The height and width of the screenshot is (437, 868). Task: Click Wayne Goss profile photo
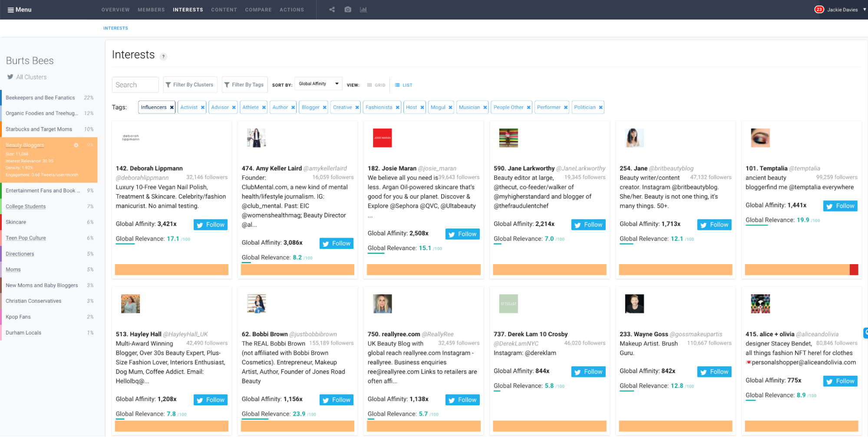(634, 304)
